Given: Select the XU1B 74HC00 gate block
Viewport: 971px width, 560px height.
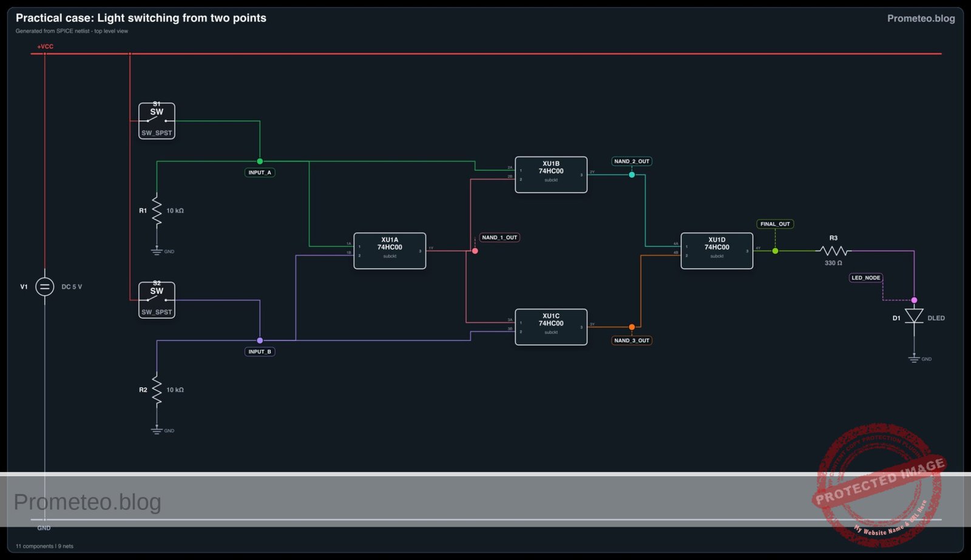Looking at the screenshot, I should [x=551, y=175].
